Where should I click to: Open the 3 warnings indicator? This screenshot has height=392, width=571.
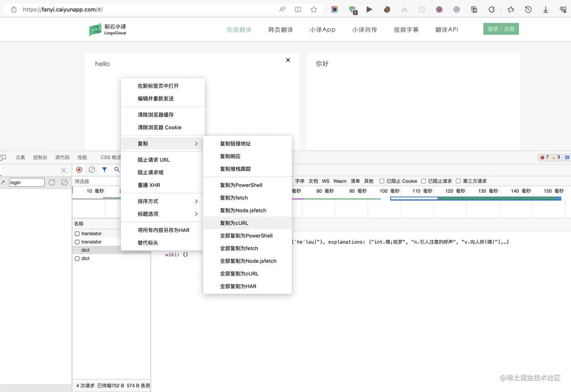556,157
